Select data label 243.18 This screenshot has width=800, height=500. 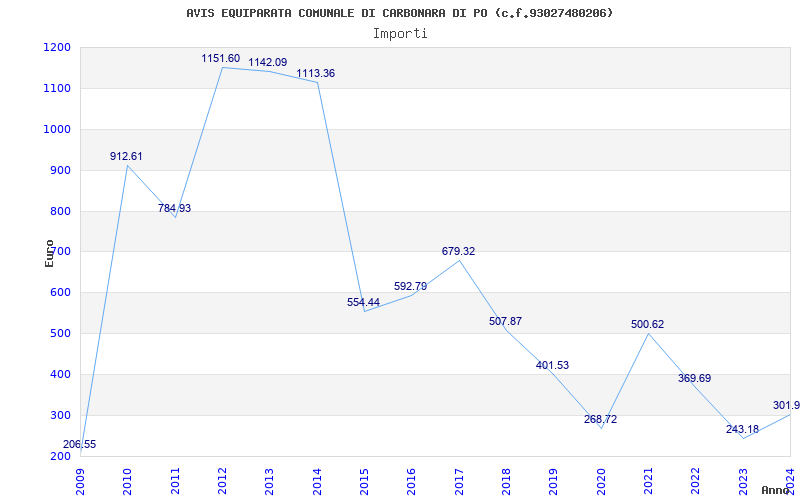(742, 430)
